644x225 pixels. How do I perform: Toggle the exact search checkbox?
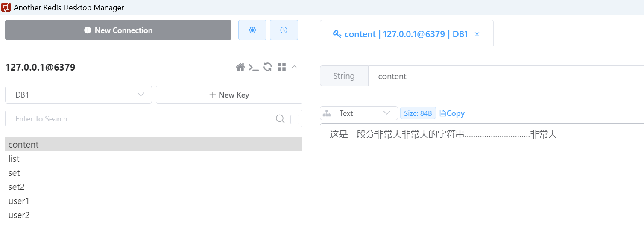point(295,119)
